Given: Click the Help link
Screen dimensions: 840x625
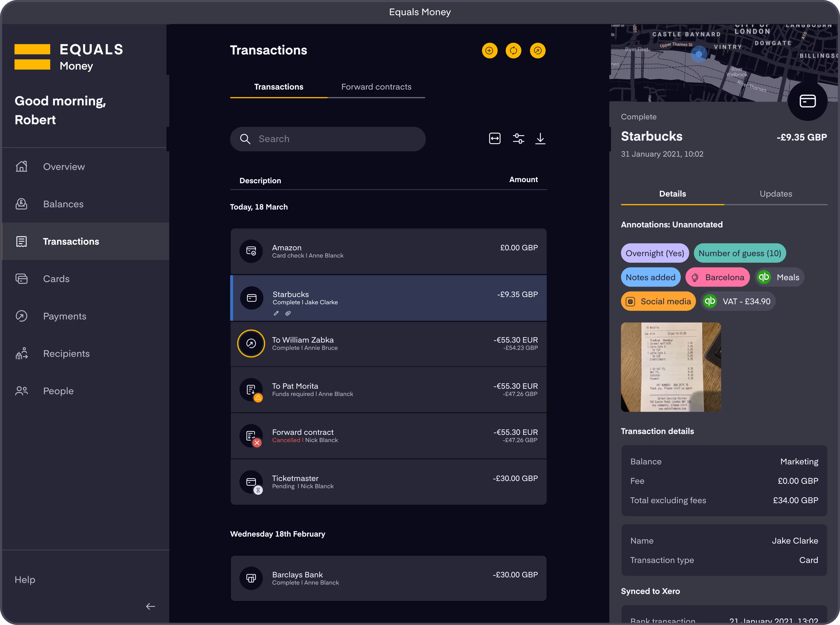Looking at the screenshot, I should coord(25,580).
